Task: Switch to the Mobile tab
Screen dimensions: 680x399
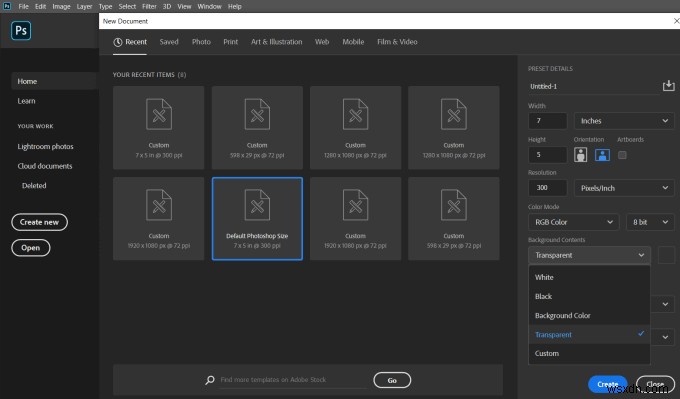Action: (x=353, y=42)
